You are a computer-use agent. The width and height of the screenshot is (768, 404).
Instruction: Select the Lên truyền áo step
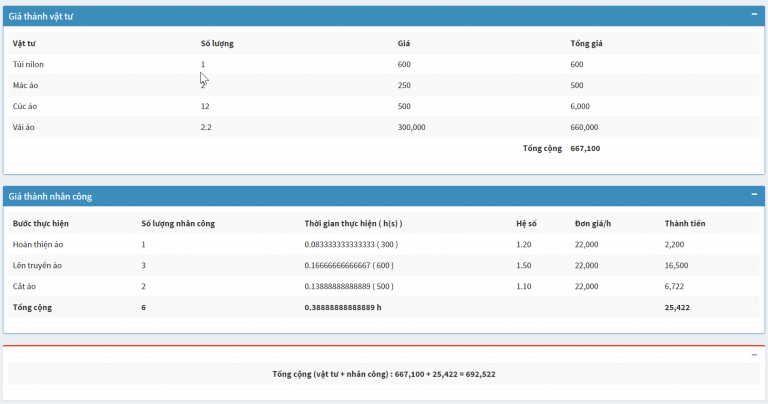tap(37, 265)
